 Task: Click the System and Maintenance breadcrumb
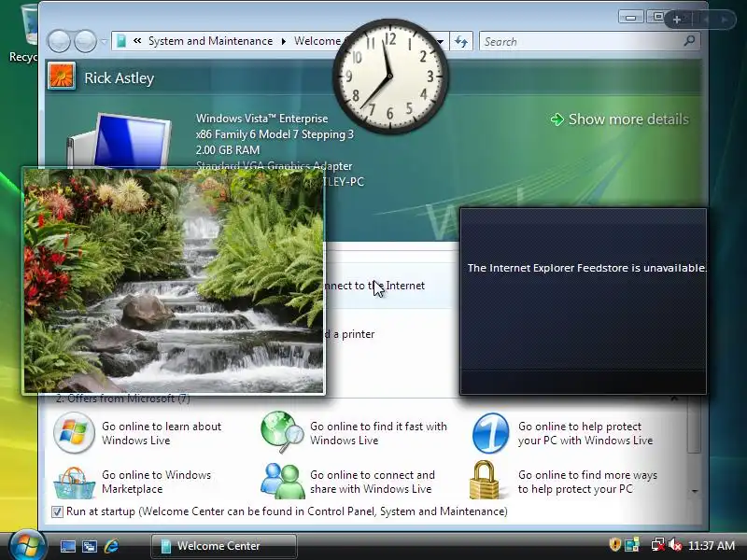tap(210, 41)
